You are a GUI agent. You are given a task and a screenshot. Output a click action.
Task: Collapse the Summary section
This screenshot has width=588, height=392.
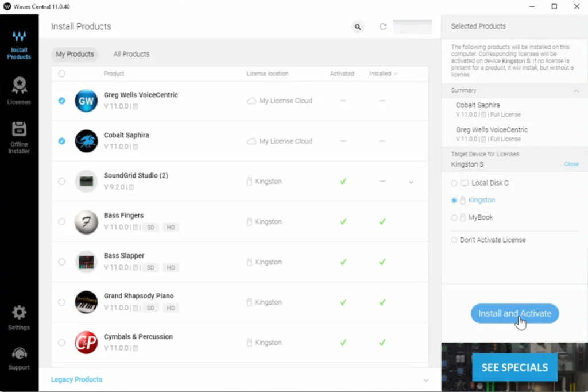576,91
